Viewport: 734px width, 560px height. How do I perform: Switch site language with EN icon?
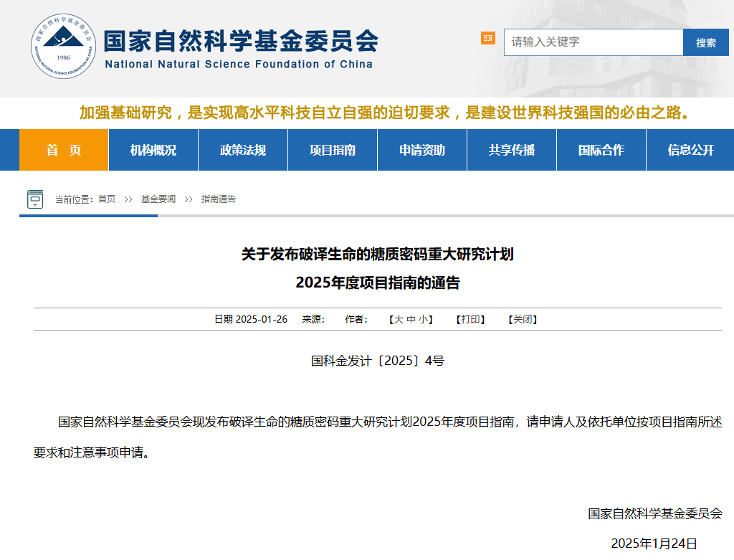click(x=487, y=39)
